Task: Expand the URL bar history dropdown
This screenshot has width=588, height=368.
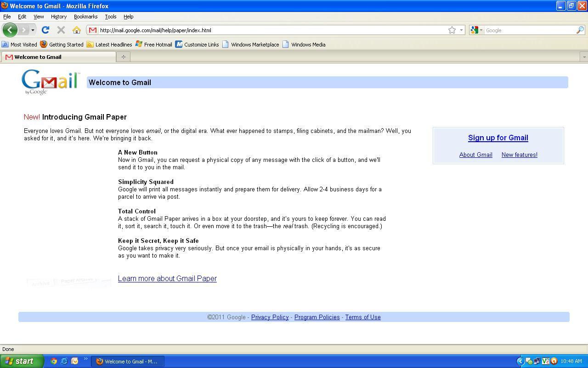Action: (x=461, y=30)
